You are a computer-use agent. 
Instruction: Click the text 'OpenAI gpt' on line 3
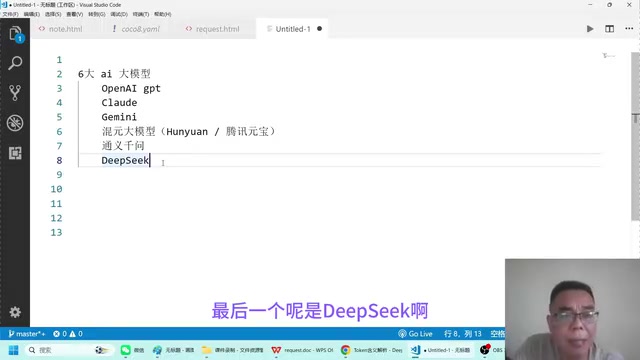131,89
